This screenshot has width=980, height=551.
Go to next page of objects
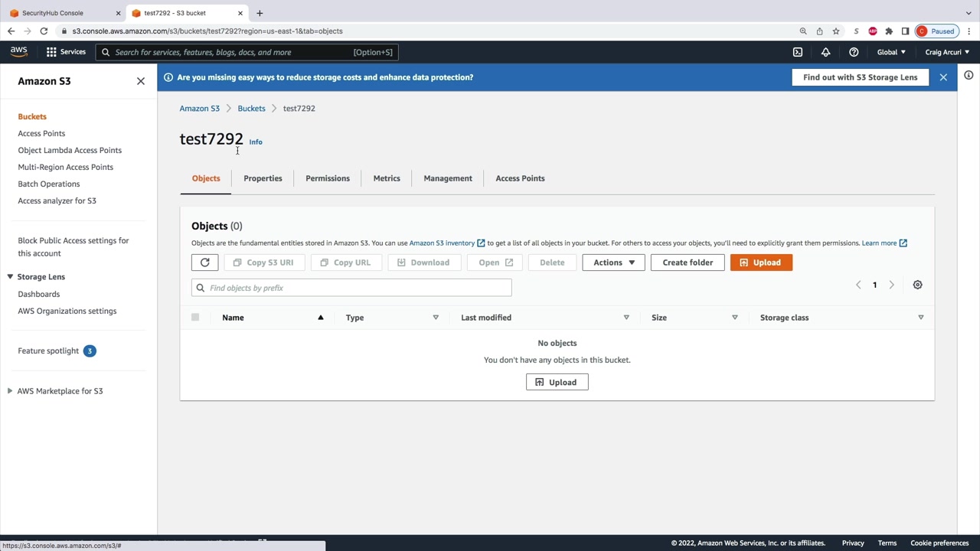(891, 285)
